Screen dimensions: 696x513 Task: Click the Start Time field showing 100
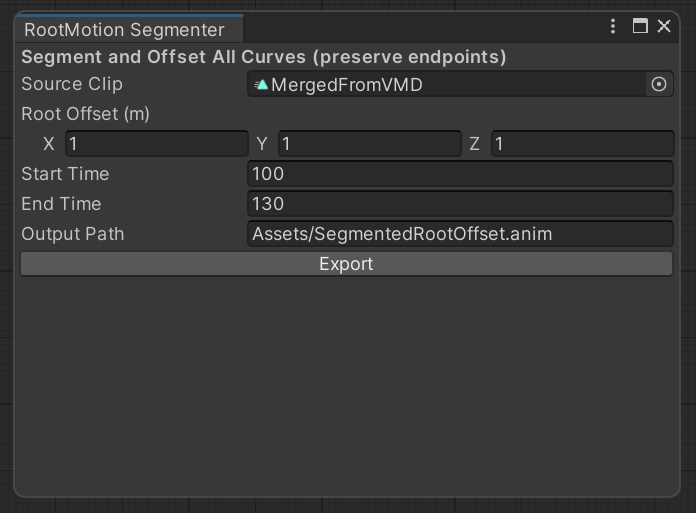tap(460, 174)
